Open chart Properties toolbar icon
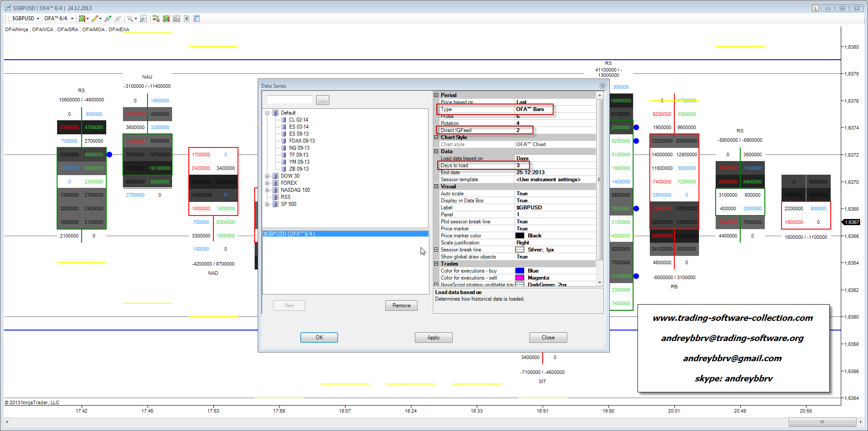Screen dimensions: 868x431 197,18
